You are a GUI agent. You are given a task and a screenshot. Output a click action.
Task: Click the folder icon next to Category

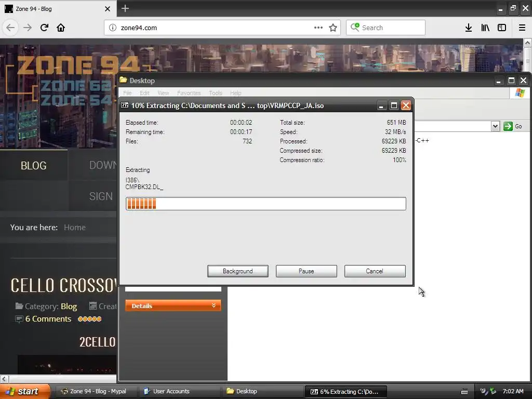pyautogui.click(x=19, y=306)
